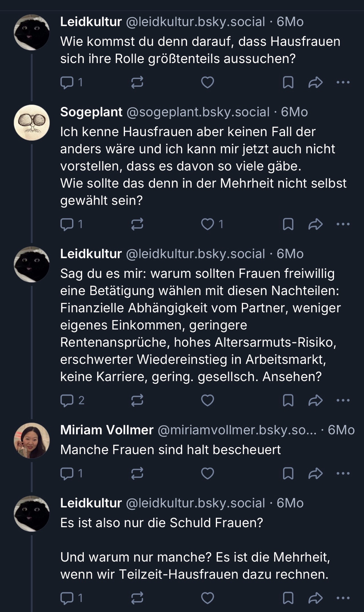The width and height of the screenshot is (364, 612).
Task: Repost Leidkultur's first post at top
Action: (137, 82)
